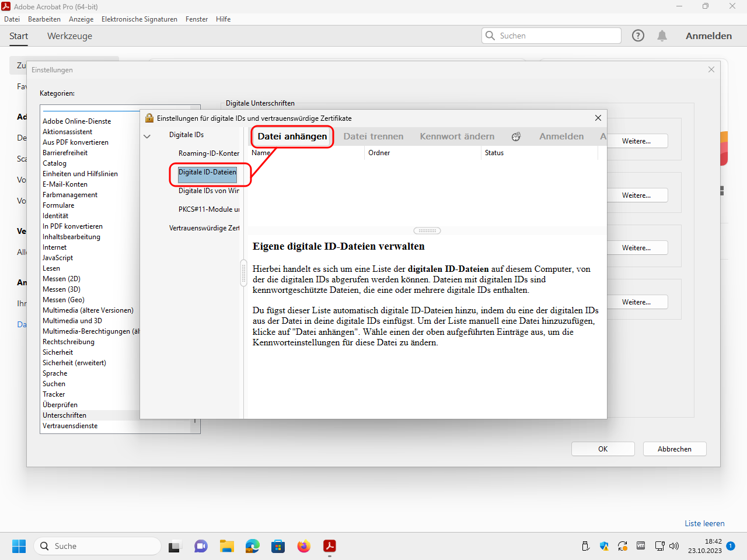Open File Explorer in the taskbar
Screen dimensions: 747x560
(226, 546)
